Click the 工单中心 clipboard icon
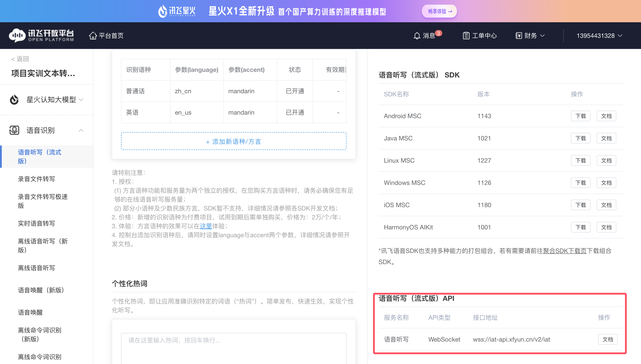This screenshot has width=641, height=364. 466,36
